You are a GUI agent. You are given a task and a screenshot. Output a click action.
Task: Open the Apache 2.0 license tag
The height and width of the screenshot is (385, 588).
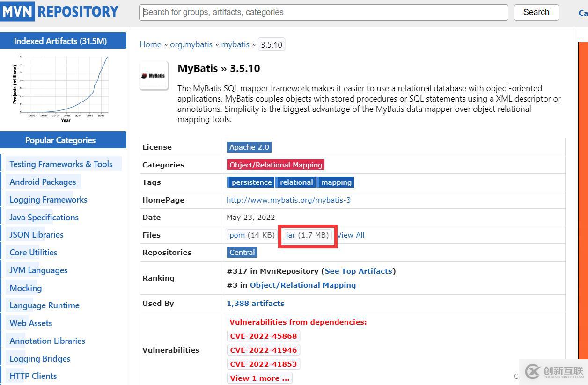(249, 147)
